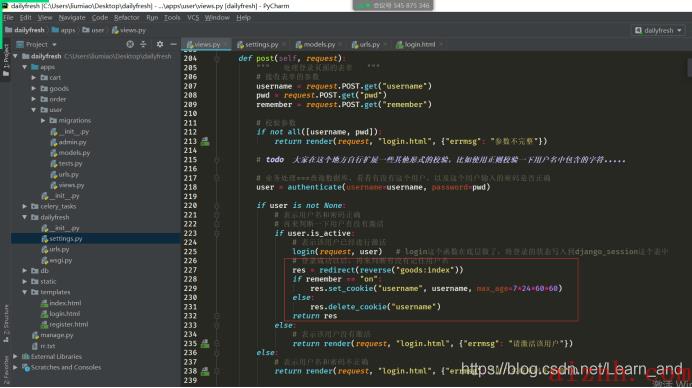Click dailyfresh breadcrumb in navigation bar
The width and height of the screenshot is (692, 388).
pyautogui.click(x=25, y=30)
